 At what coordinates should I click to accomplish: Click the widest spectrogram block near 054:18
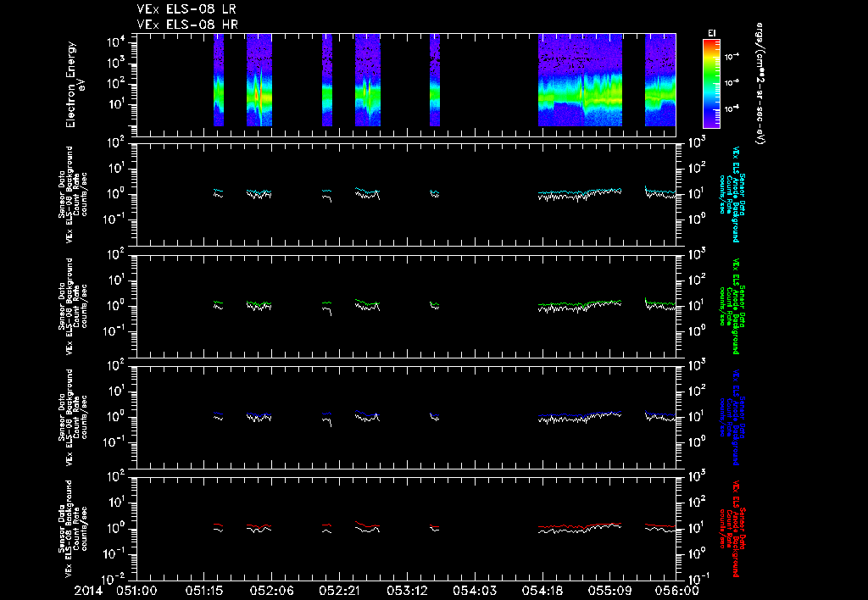(x=580, y=80)
